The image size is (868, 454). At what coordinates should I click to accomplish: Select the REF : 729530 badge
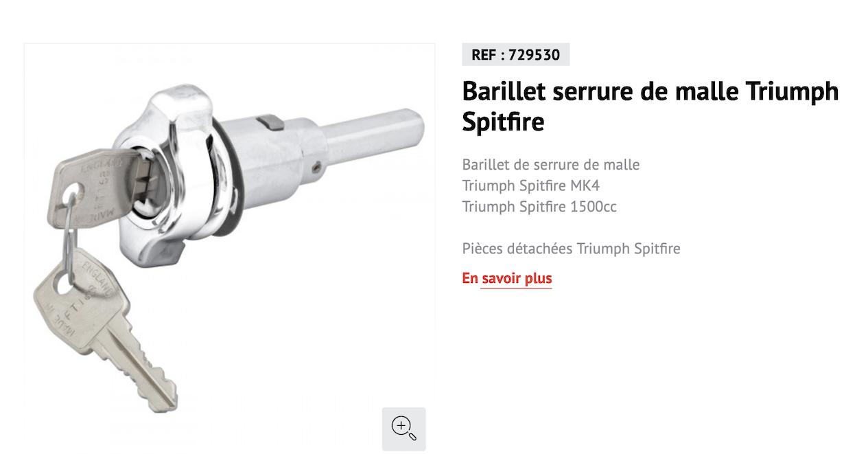pos(516,55)
